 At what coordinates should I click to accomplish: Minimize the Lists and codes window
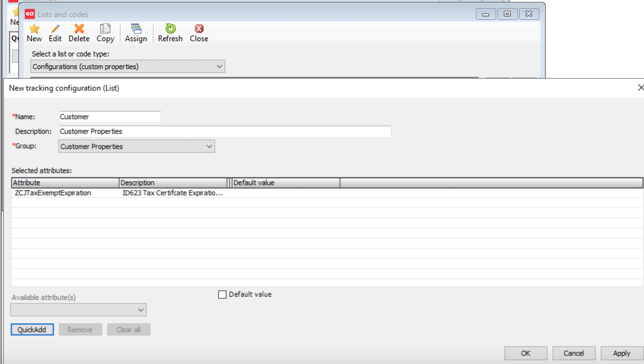tap(486, 14)
